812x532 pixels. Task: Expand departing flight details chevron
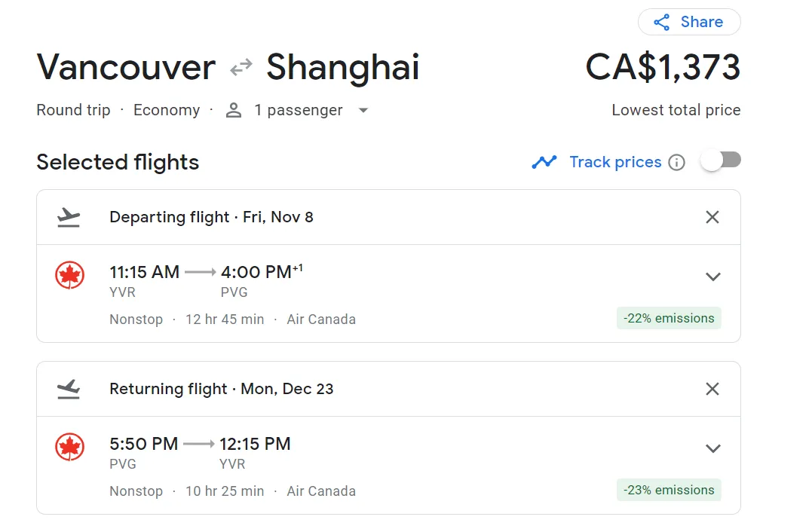tap(713, 277)
